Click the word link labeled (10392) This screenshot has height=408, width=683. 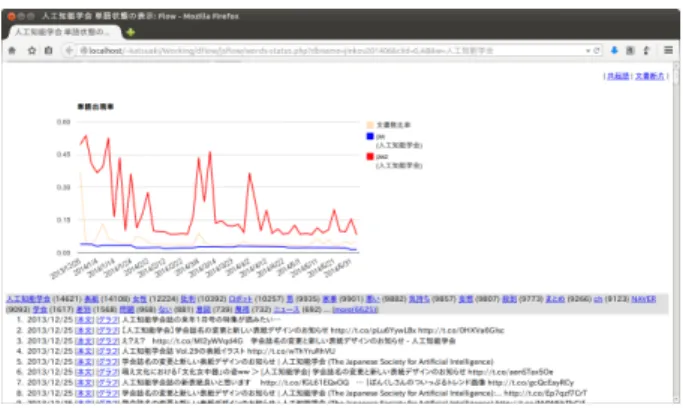coord(188,299)
